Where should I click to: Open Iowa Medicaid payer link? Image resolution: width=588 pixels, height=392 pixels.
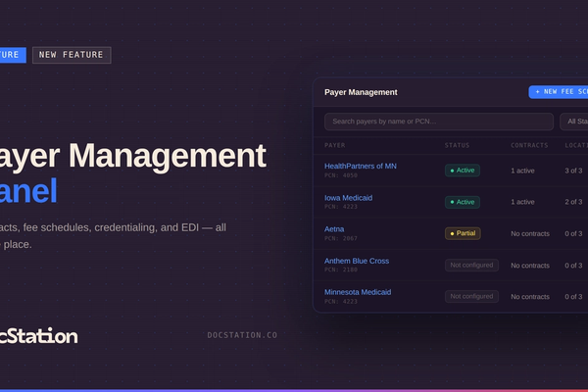pos(348,198)
